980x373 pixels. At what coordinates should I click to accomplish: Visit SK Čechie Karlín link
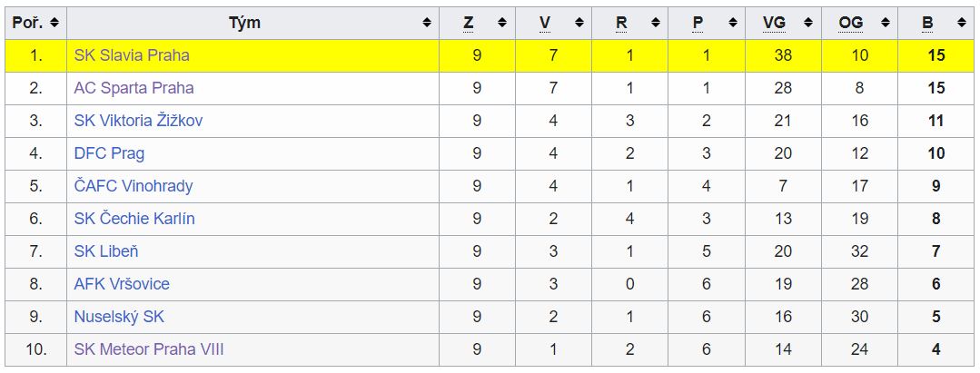pyautogui.click(x=134, y=219)
